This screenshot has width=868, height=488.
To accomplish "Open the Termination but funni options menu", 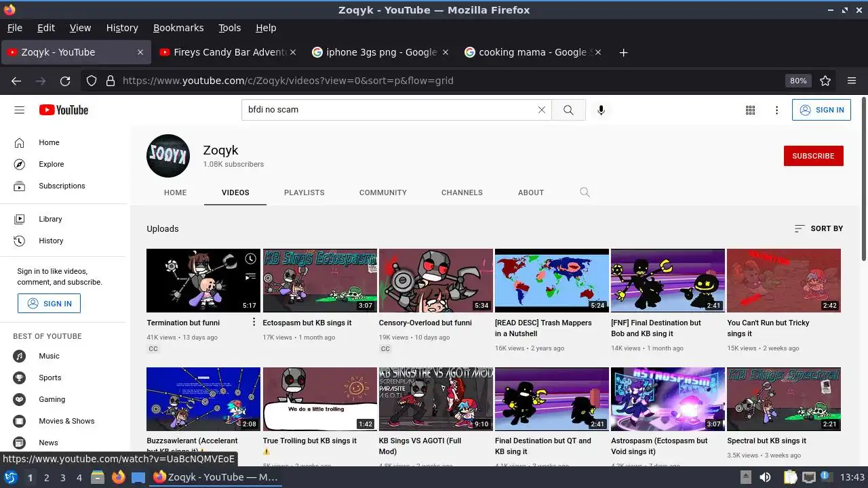I will click(254, 322).
